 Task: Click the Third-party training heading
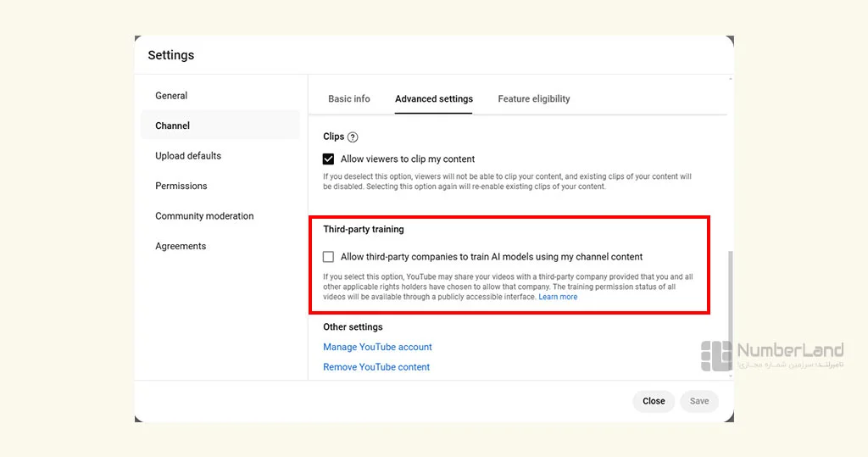pos(363,229)
